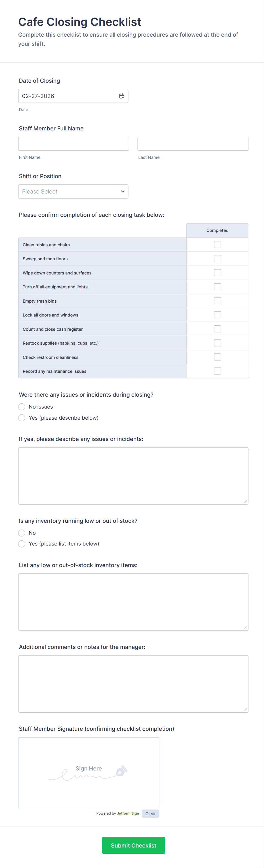
Task: Click the signature pen icon
Action: (x=121, y=770)
